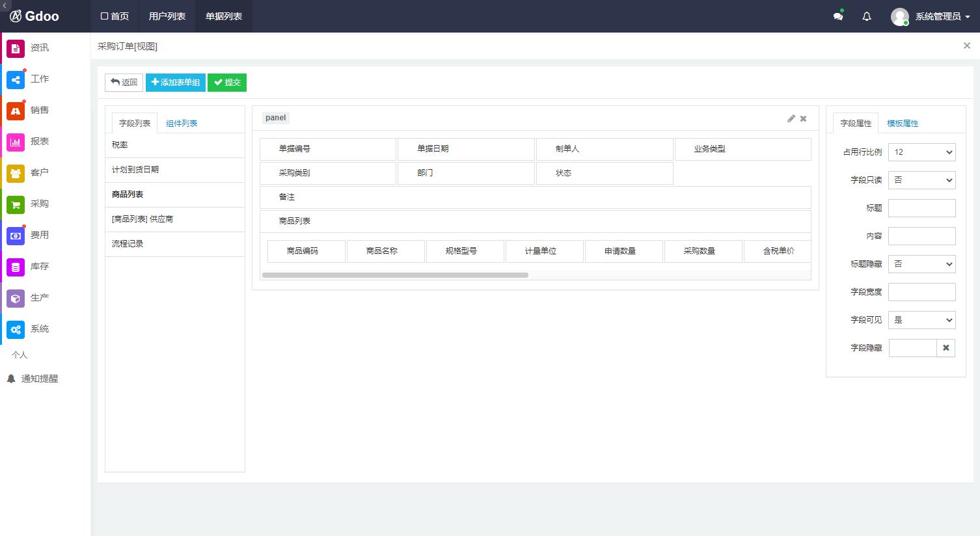Click the 销售 sales sidebar icon

[16, 111]
